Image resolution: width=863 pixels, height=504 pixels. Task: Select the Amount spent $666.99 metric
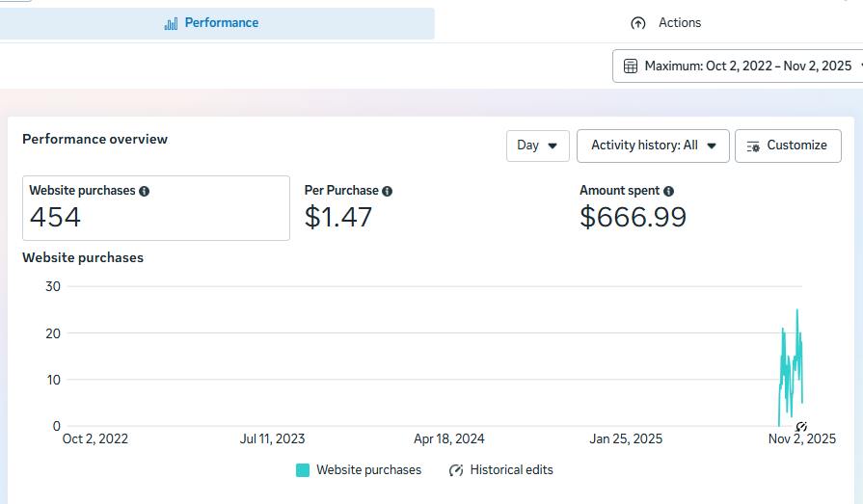pyautogui.click(x=633, y=207)
